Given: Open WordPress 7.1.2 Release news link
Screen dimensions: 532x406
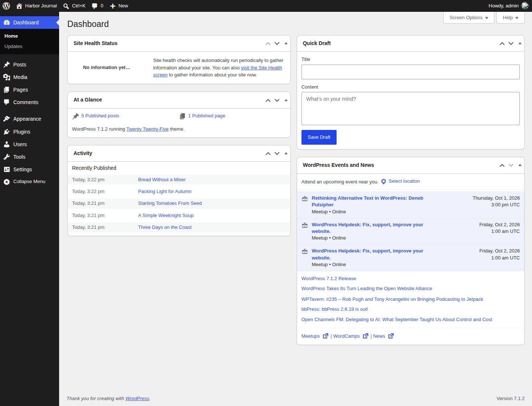Looking at the screenshot, I should click(329, 279).
